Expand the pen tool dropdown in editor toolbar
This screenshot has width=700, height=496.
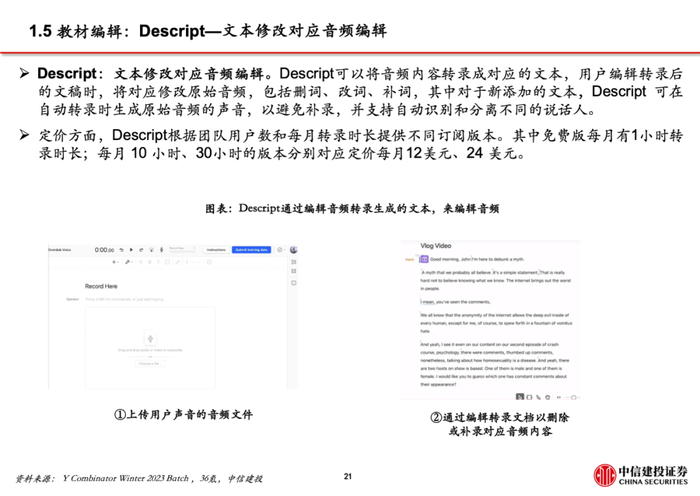(x=129, y=262)
